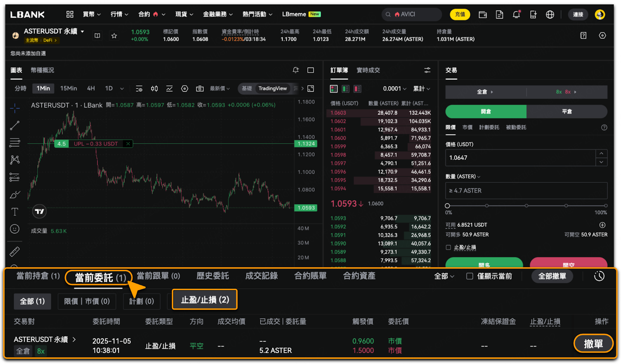Screen dimensions: 621x364
Task: Open the notification bell in header
Action: point(516,14)
